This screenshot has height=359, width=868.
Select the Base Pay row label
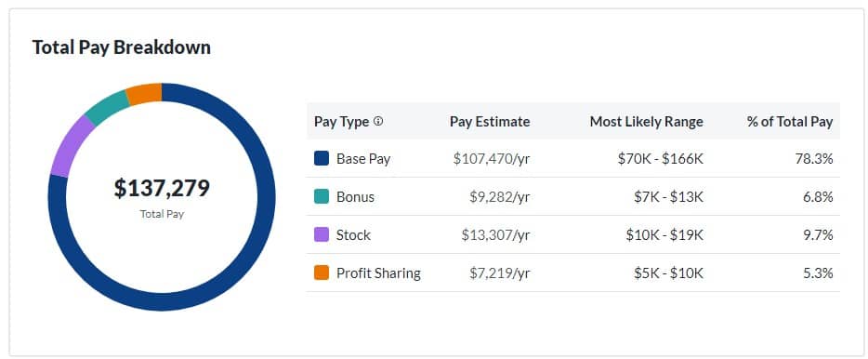363,159
